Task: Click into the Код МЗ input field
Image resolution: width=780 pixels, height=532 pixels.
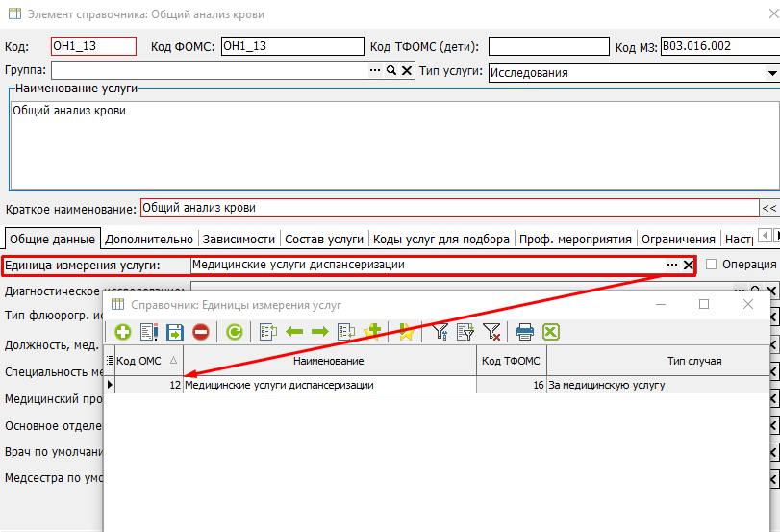Action: [x=717, y=46]
